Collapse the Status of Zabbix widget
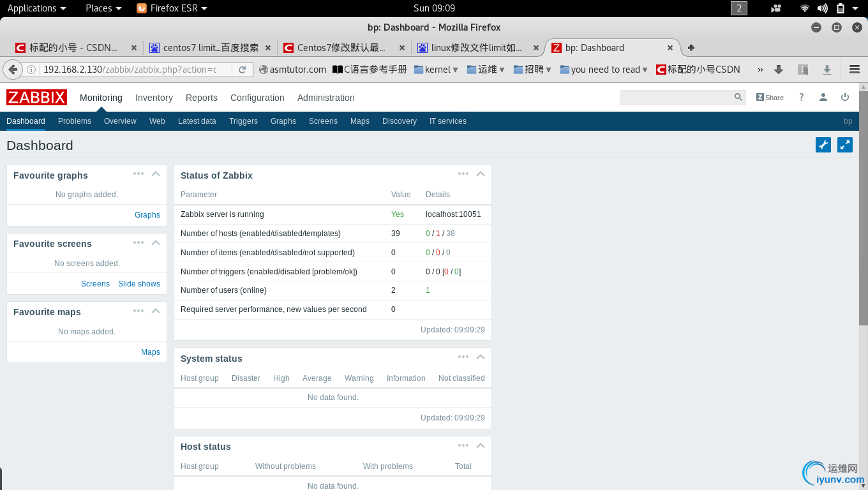The height and width of the screenshot is (490, 868). tap(481, 174)
